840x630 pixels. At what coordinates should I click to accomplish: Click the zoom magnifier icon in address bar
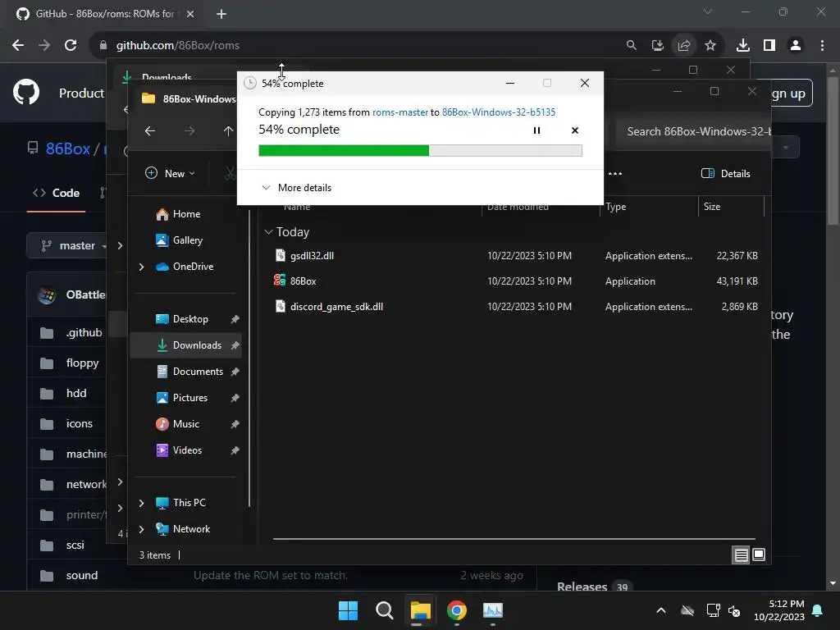tap(631, 46)
